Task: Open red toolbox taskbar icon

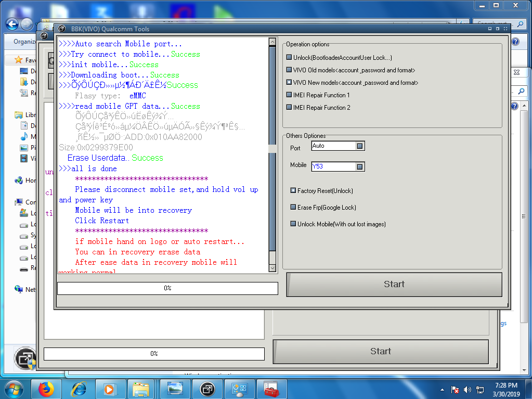Action: point(271,389)
